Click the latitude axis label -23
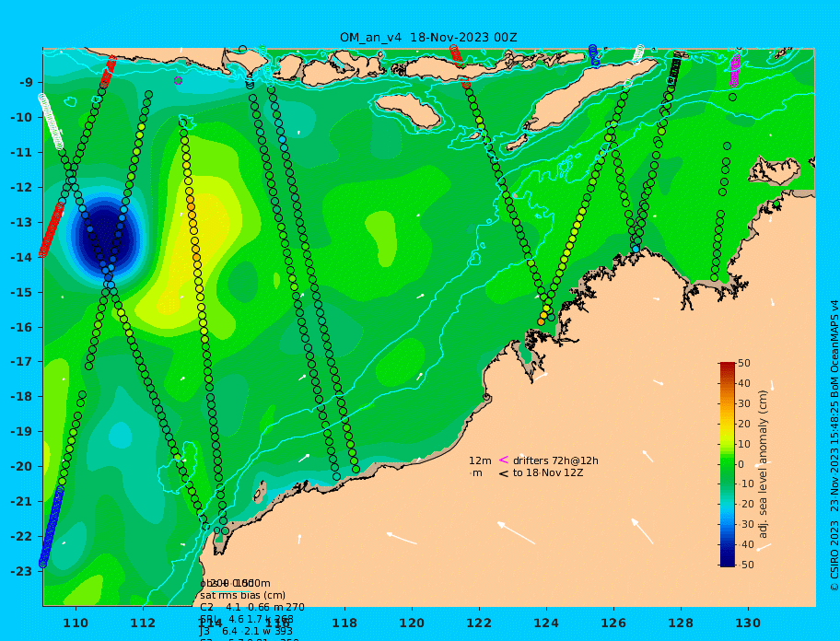The image size is (840, 641). click(x=21, y=571)
